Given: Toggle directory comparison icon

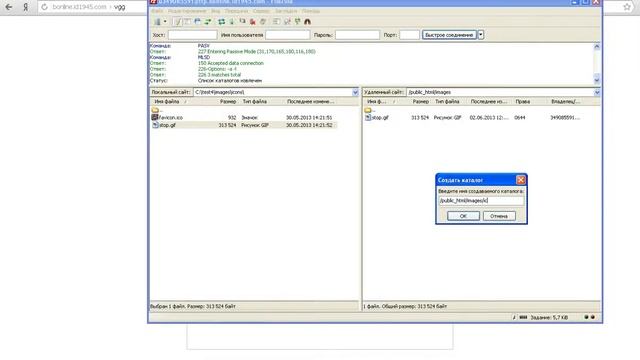Looking at the screenshot, I should pos(287,22).
